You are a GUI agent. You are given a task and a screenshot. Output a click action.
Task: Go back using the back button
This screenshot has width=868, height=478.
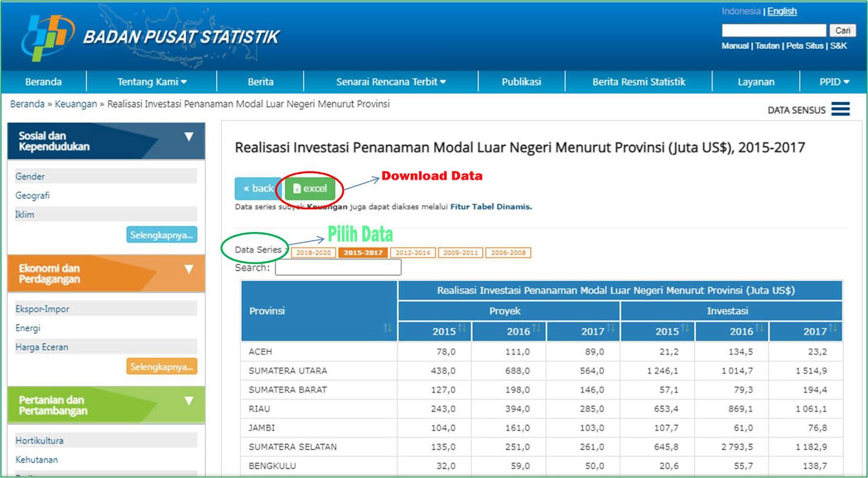tap(258, 189)
